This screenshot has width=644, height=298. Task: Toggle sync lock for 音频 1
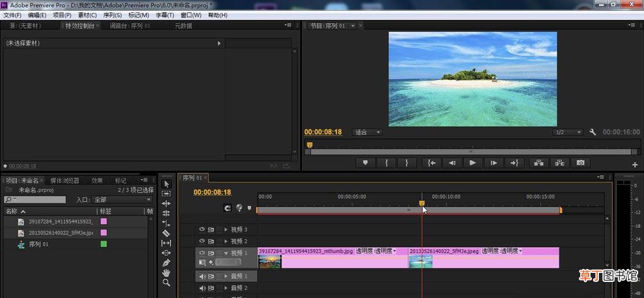211,276
